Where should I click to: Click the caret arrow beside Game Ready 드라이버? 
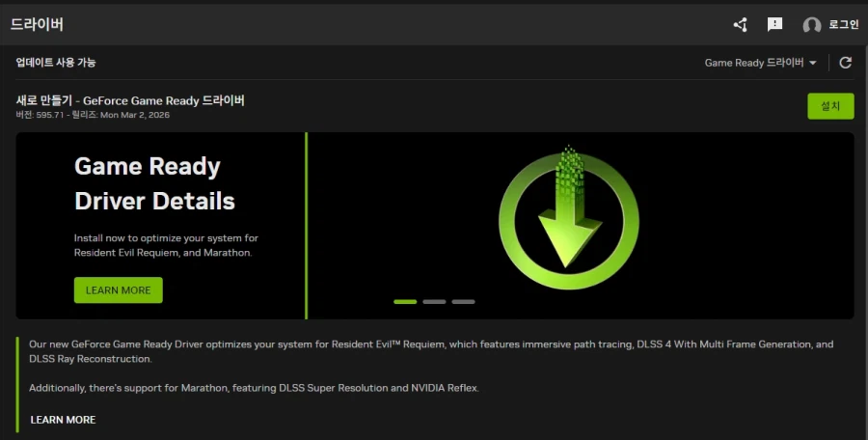[812, 63]
